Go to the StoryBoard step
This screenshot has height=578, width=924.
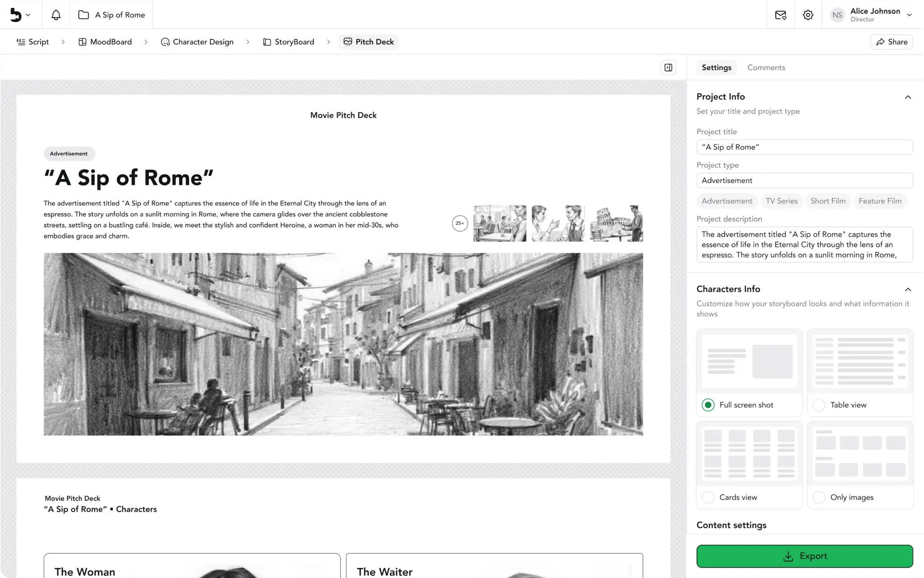(x=288, y=42)
